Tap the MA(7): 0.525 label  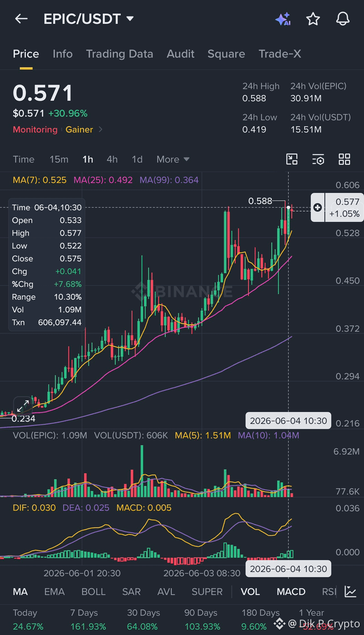(x=40, y=180)
